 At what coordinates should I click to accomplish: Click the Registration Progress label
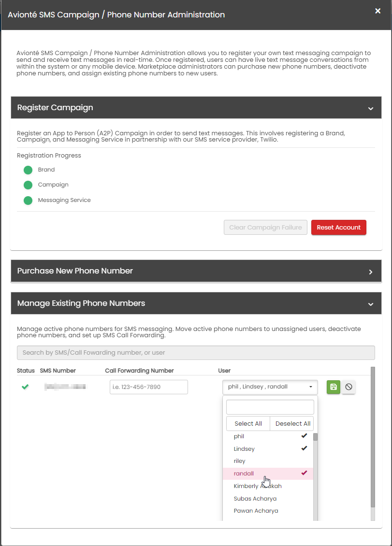(x=49, y=156)
